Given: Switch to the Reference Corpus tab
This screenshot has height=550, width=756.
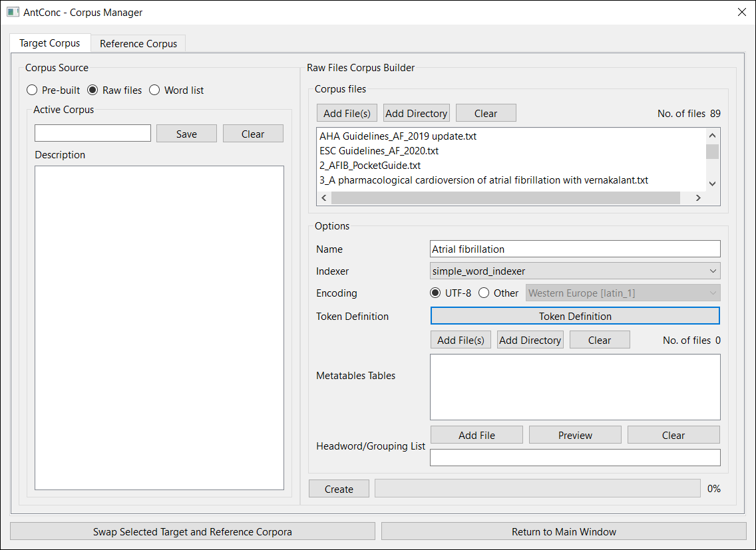Looking at the screenshot, I should [x=138, y=43].
